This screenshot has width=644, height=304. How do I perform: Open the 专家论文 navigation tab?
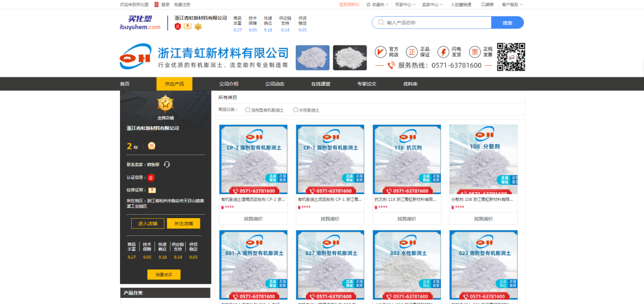coord(367,84)
